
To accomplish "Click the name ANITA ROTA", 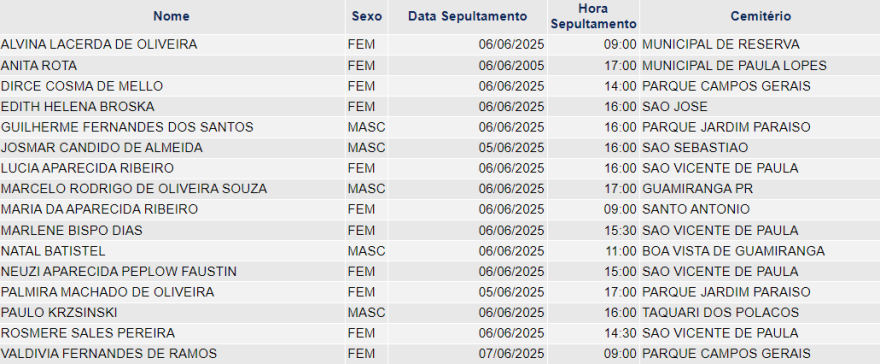I will pyautogui.click(x=39, y=66).
